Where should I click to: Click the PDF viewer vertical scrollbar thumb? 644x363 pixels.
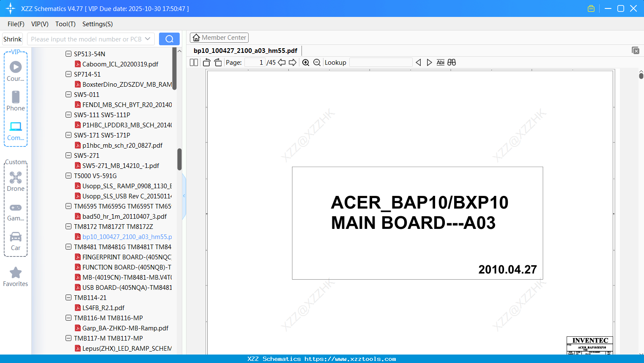pyautogui.click(x=641, y=75)
